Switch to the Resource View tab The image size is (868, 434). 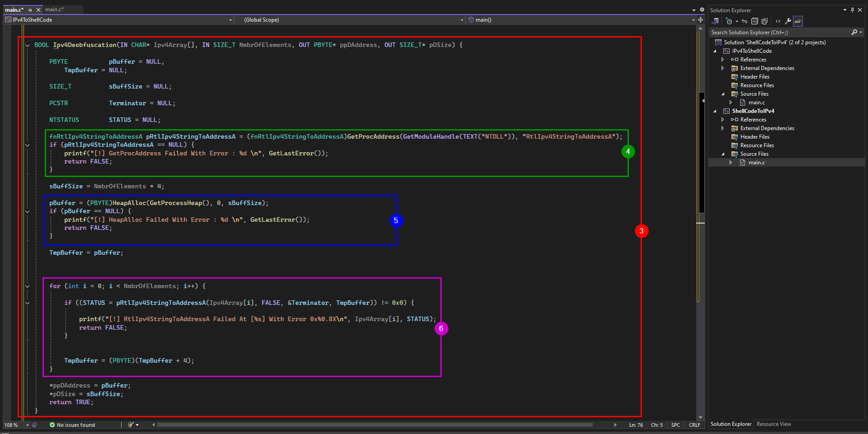pyautogui.click(x=774, y=424)
